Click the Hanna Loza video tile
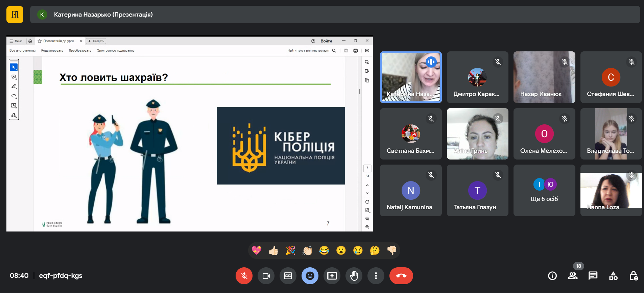Screen dimensions: 644x293 (611, 191)
